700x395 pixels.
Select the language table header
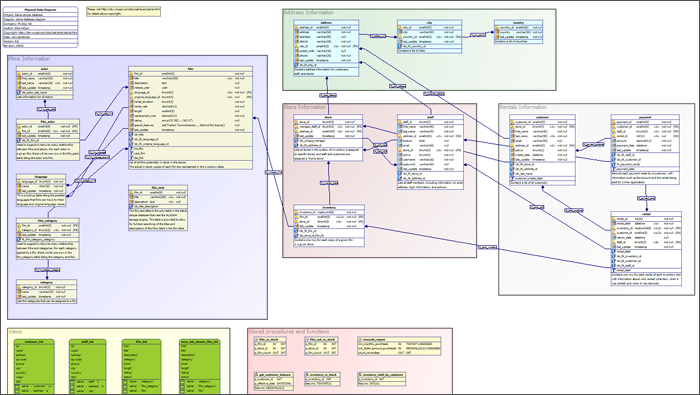tap(41, 177)
